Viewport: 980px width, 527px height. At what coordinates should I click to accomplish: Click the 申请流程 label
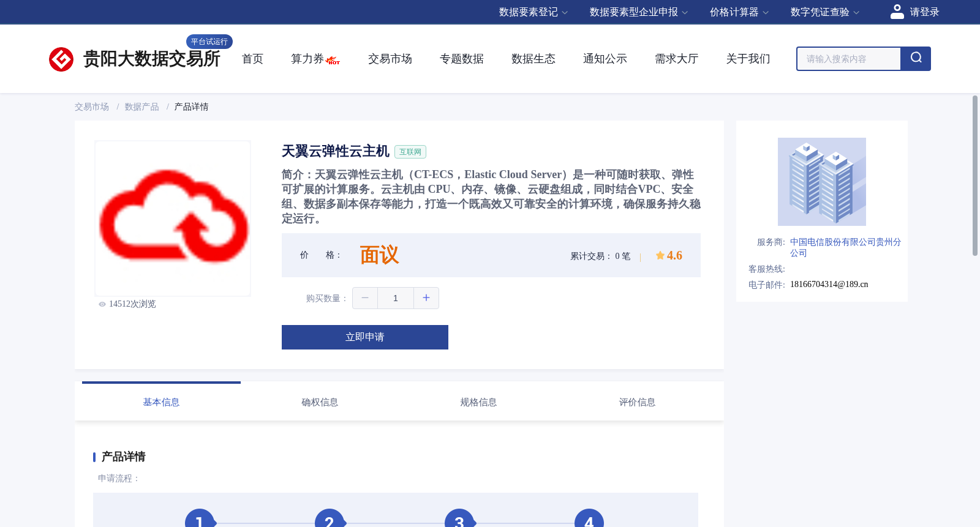click(119, 479)
